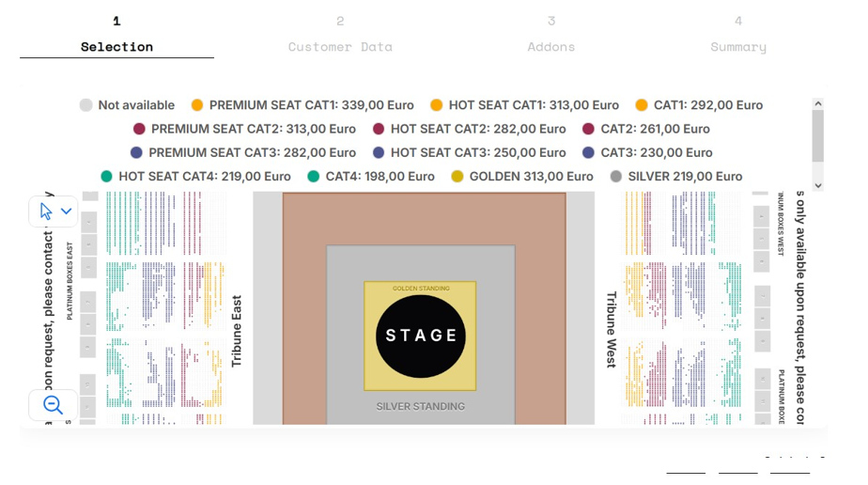Viewport: 868px width, 485px height.
Task: Click the black STAGE circle
Action: pyautogui.click(x=421, y=336)
